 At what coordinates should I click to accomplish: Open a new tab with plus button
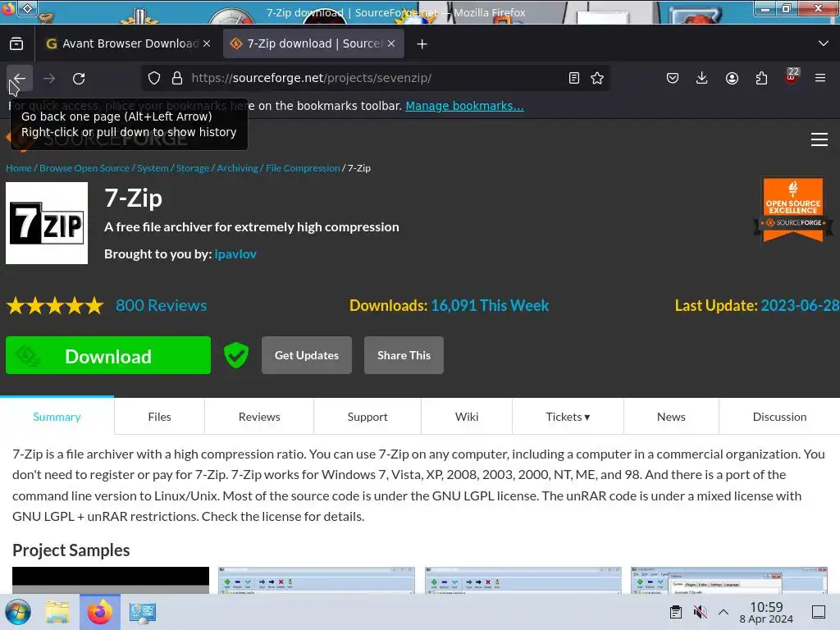click(422, 44)
